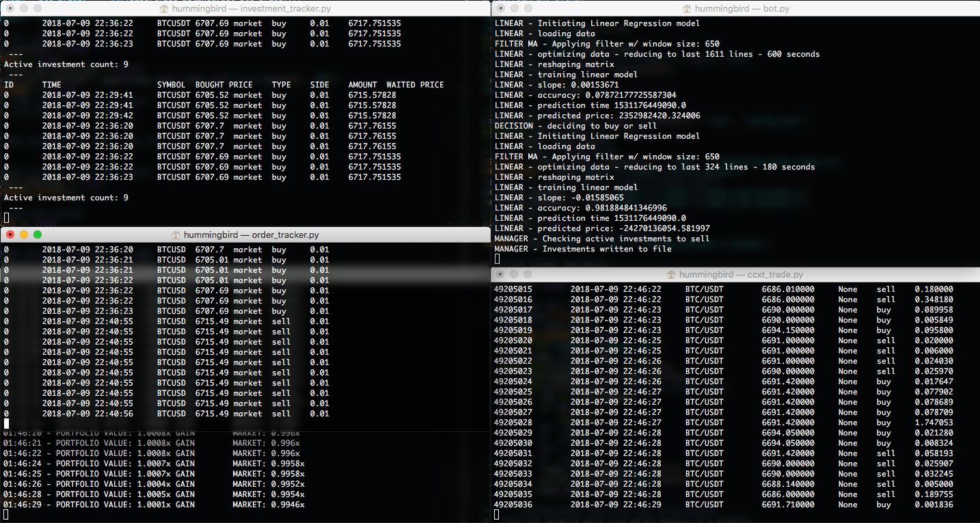Click the 01:46:29 PORTFOLIO VALUE 1.0001x line
Image resolution: width=980 pixels, height=523 pixels.
point(154,505)
